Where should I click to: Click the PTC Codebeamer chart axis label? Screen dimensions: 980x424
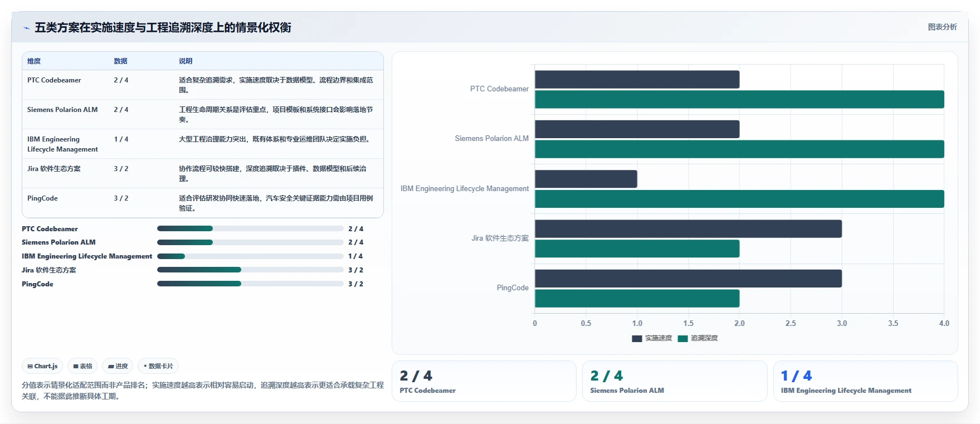499,89
